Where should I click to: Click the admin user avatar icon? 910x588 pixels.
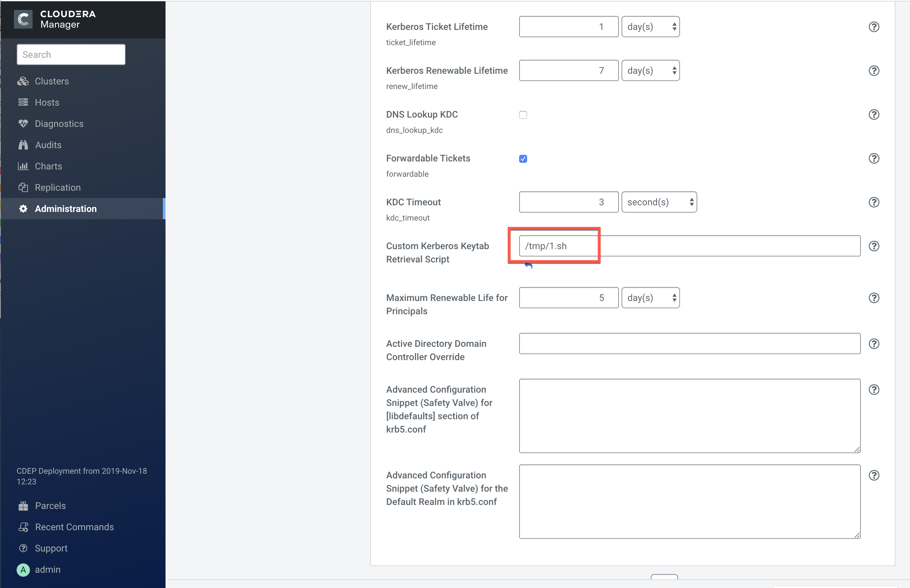(x=23, y=570)
